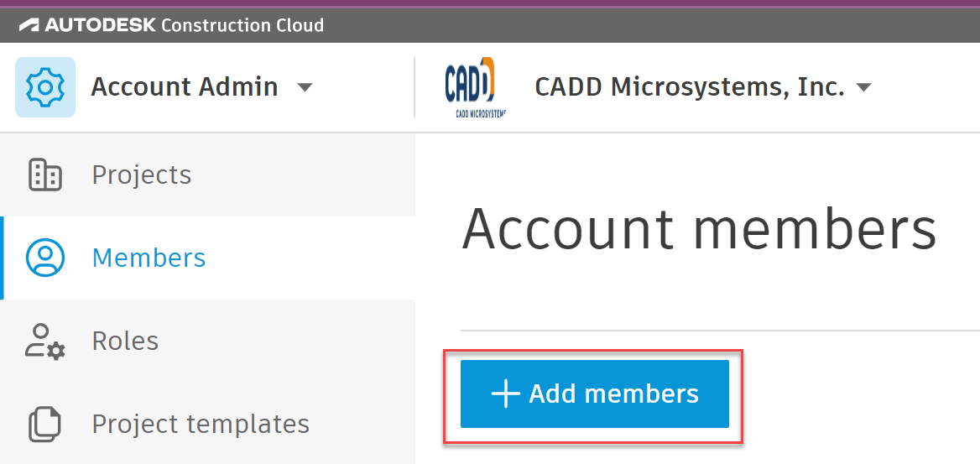Open the Projects sidebar item
980x464 pixels.
coord(142,175)
